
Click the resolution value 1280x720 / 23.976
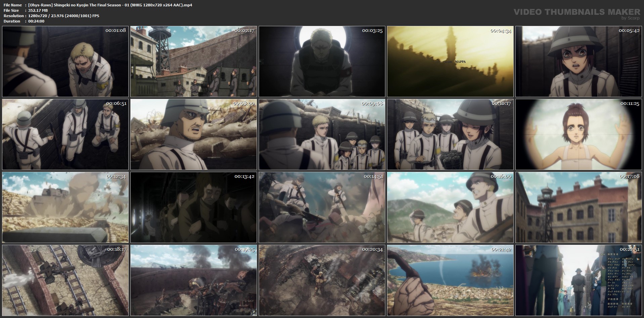click(64, 16)
